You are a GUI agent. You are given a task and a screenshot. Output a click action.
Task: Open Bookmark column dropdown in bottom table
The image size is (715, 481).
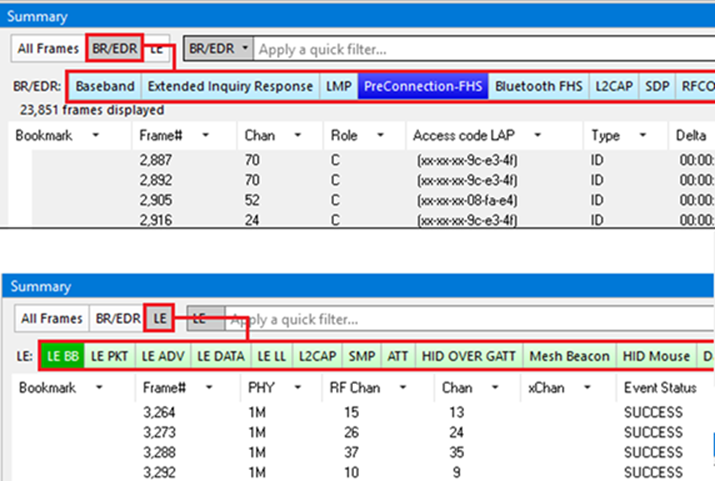[99, 388]
